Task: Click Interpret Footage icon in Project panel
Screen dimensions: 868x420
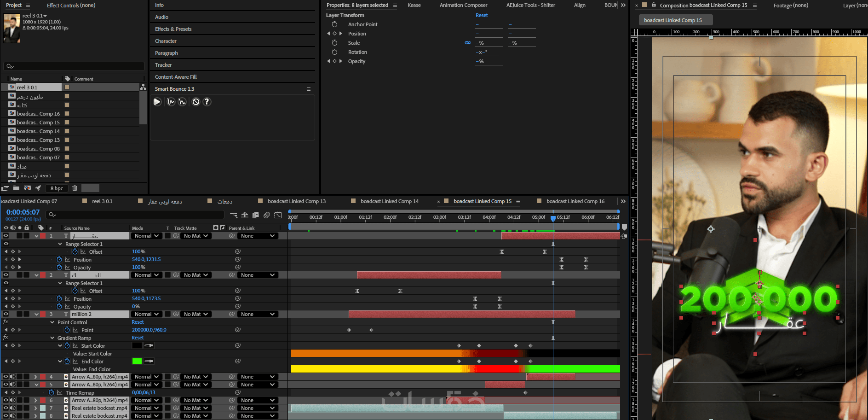Action: (x=6, y=188)
